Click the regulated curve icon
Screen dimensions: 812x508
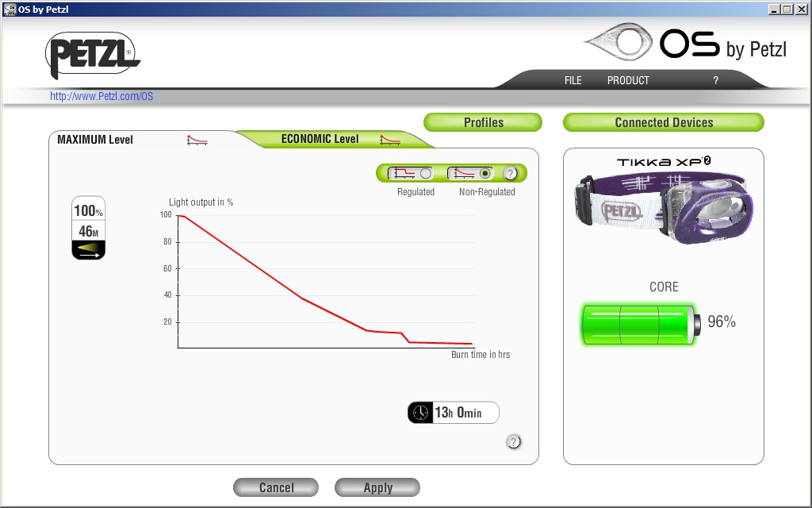(x=404, y=173)
